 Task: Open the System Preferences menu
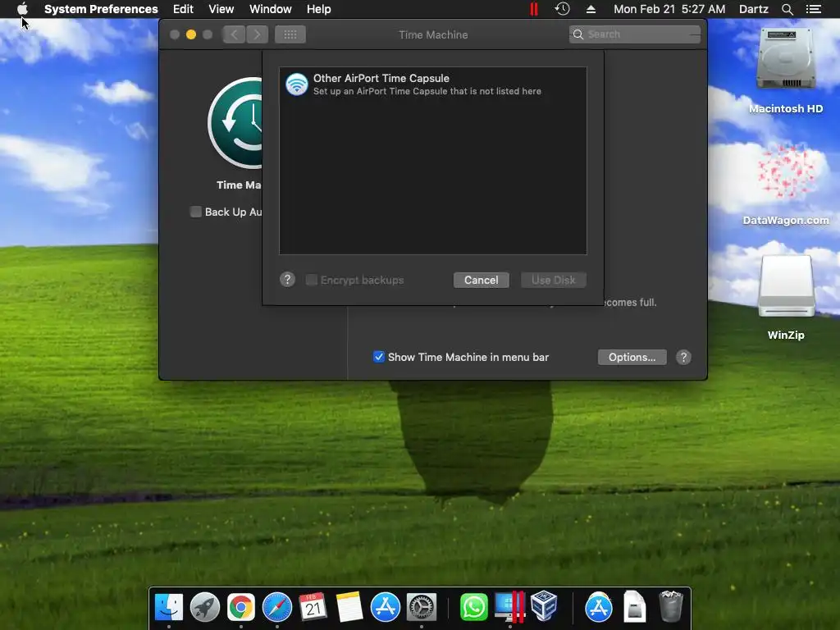point(101,9)
